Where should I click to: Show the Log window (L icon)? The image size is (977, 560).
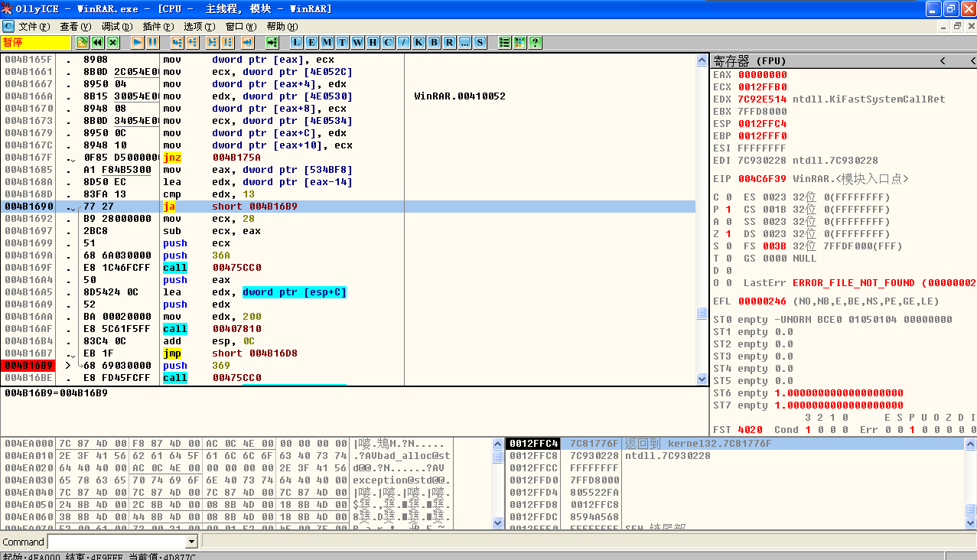coord(296,43)
